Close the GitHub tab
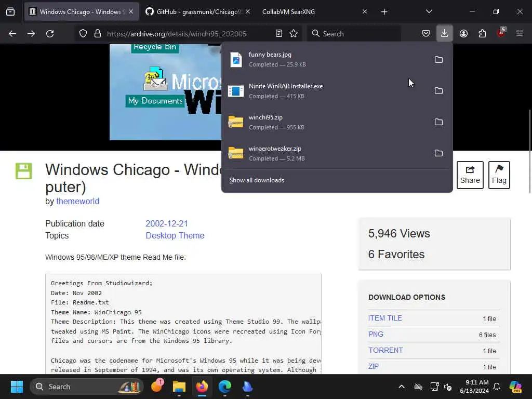 click(248, 12)
